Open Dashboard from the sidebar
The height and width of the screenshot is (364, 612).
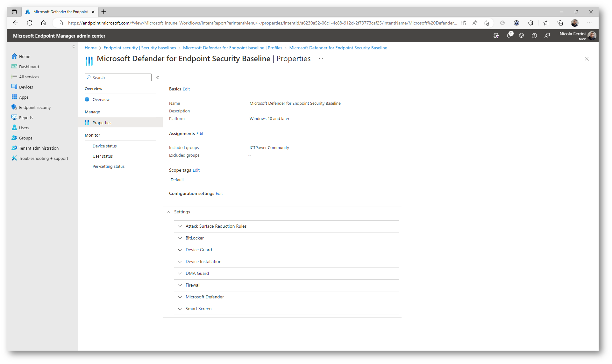point(29,67)
